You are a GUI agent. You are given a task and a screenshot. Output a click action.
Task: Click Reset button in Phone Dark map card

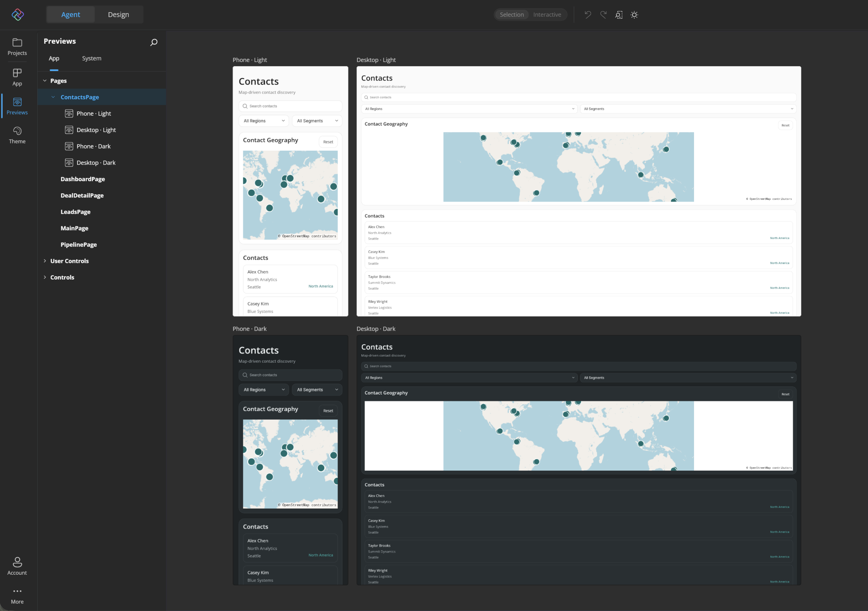point(328,411)
